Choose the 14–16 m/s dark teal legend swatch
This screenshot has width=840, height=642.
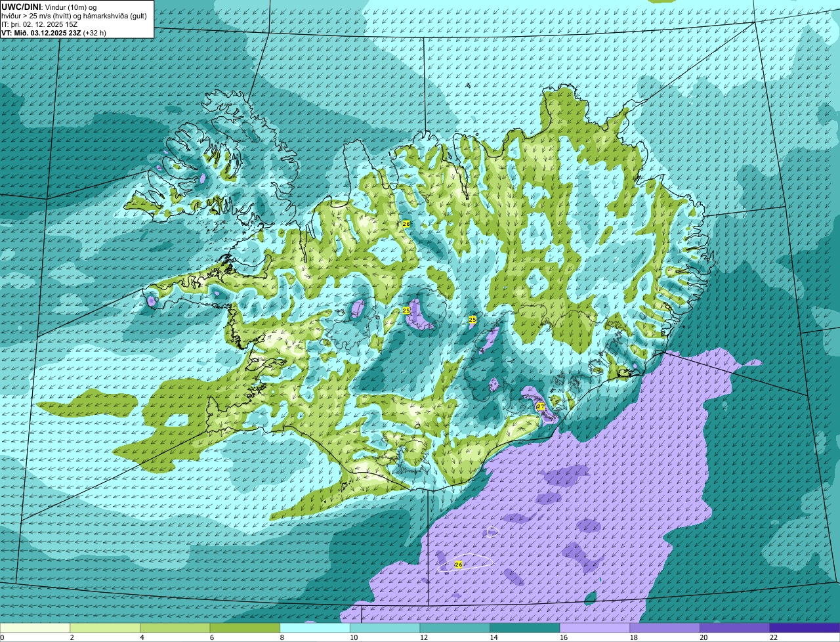point(525,628)
